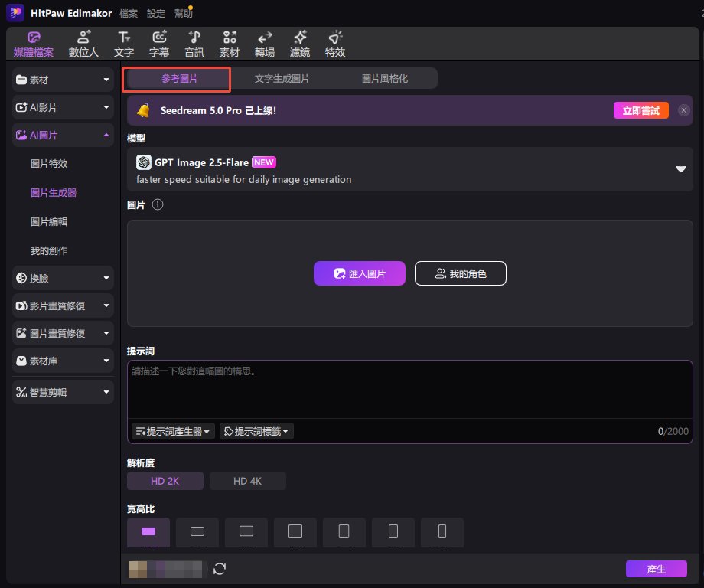Expand the 素材庫 sidebar section
This screenshot has height=588, width=704.
point(63,361)
